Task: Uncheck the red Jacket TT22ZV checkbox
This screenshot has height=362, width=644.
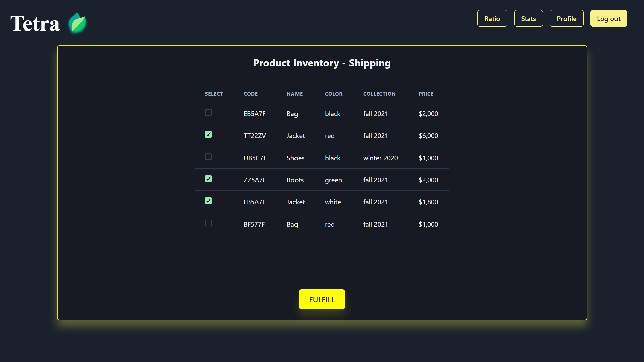Action: 208,135
